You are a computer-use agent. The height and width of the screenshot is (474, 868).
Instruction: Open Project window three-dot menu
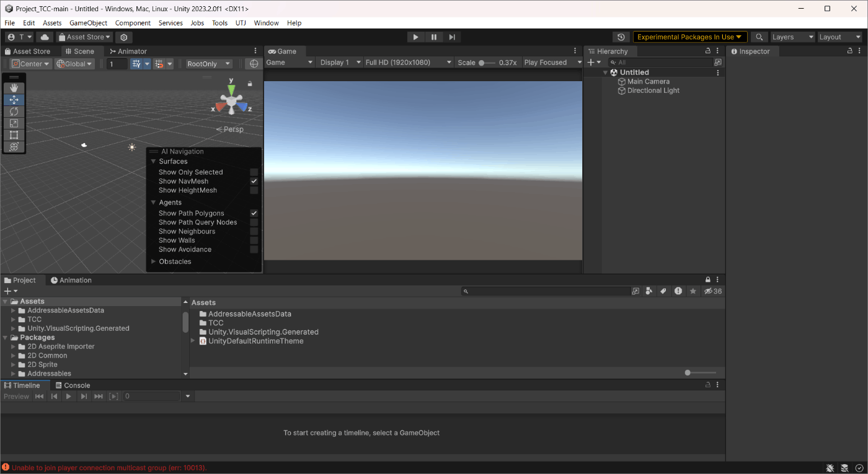pos(718,280)
